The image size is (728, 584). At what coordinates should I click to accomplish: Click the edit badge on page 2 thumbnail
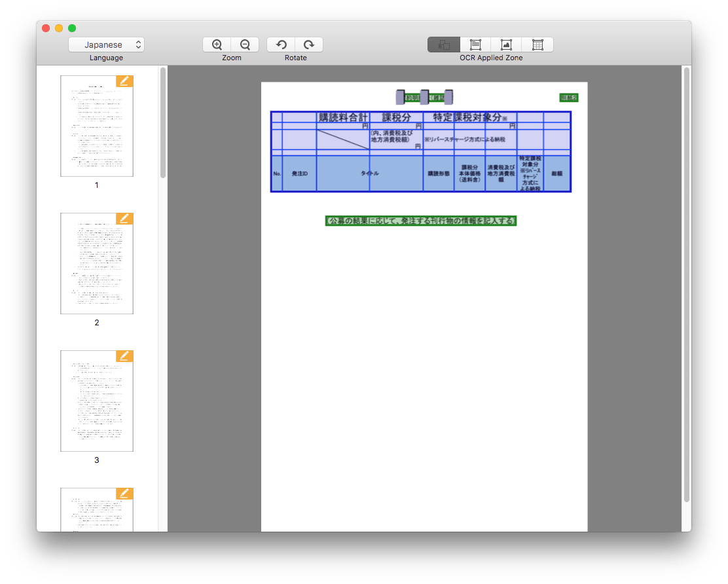coord(124,219)
